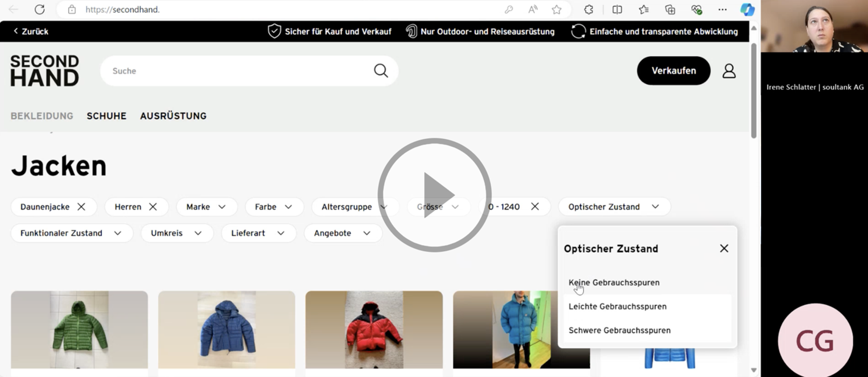Screen dimensions: 868x377
Task: Open the green down jacket listing
Action: pos(79,329)
